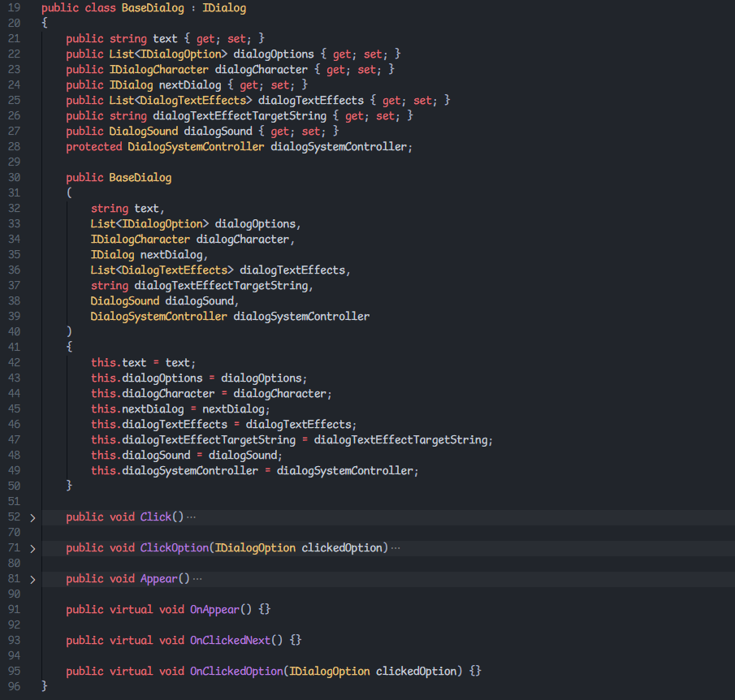Expand the folded ClickOption method chevron
735x700 pixels.
coord(32,548)
